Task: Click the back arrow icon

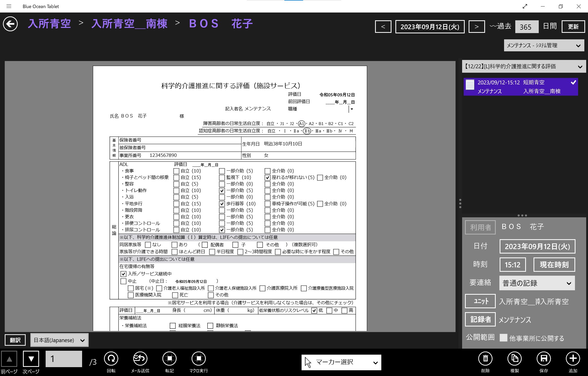Action: pos(10,24)
